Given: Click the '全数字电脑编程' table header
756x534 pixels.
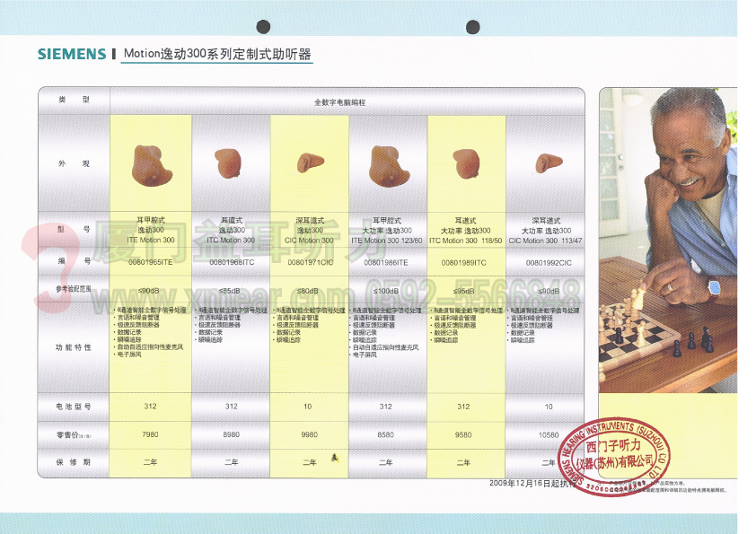Looking at the screenshot, I should pos(339,102).
